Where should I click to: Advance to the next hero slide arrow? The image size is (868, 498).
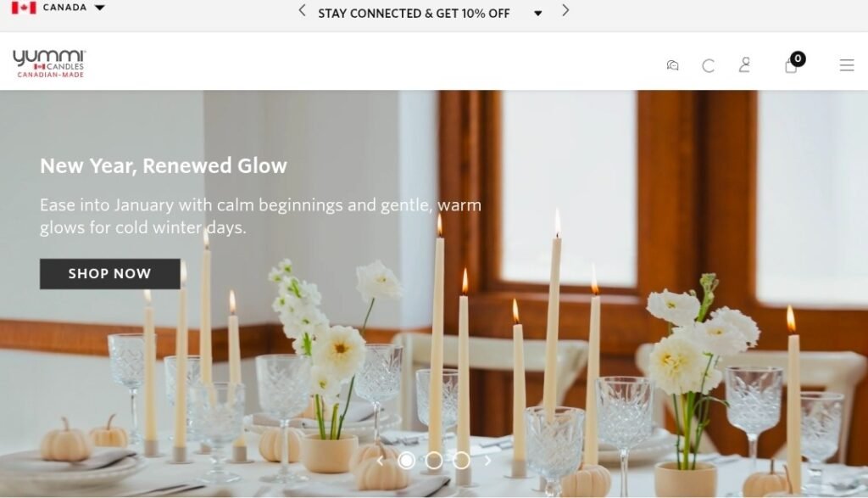point(487,461)
